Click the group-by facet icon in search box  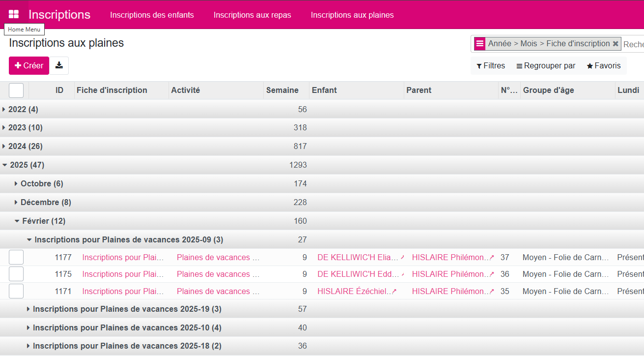coord(479,44)
